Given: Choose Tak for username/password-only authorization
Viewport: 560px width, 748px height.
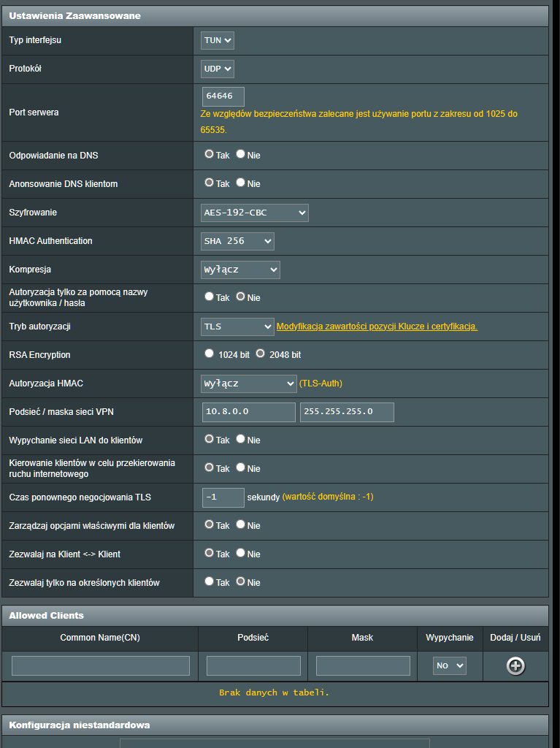Looking at the screenshot, I should (x=209, y=297).
